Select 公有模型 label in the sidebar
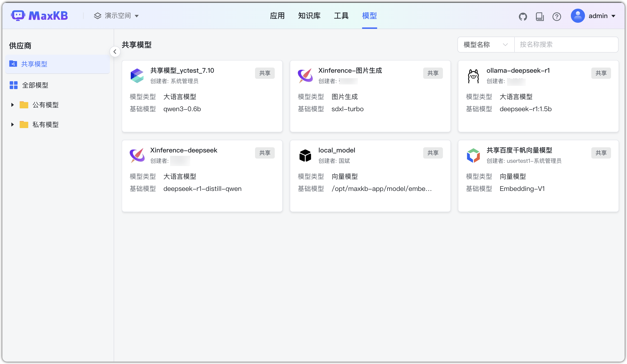The image size is (627, 364). [46, 105]
